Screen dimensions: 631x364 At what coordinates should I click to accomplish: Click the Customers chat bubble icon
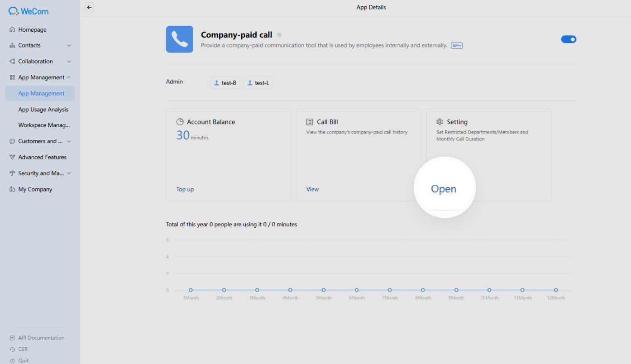[12, 141]
